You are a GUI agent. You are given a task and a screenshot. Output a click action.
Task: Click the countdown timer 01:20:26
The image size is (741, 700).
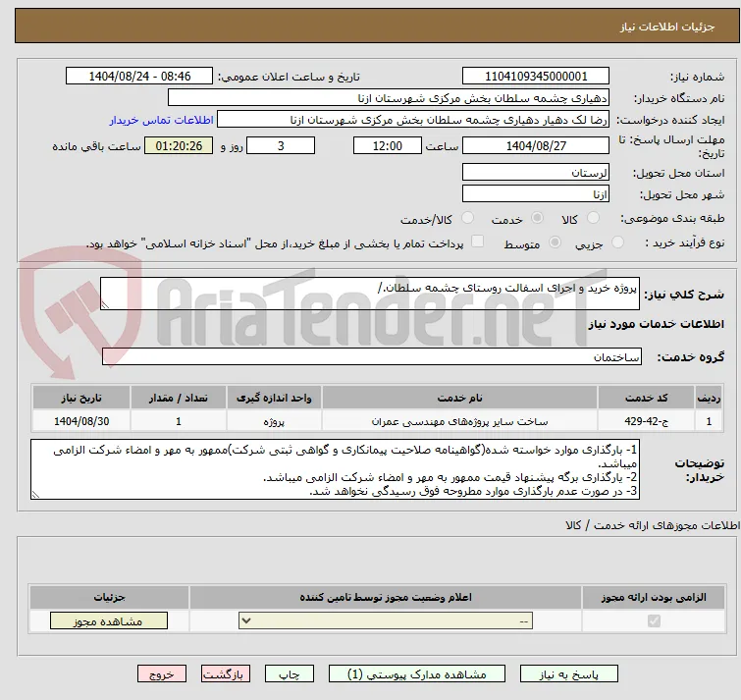click(179, 145)
